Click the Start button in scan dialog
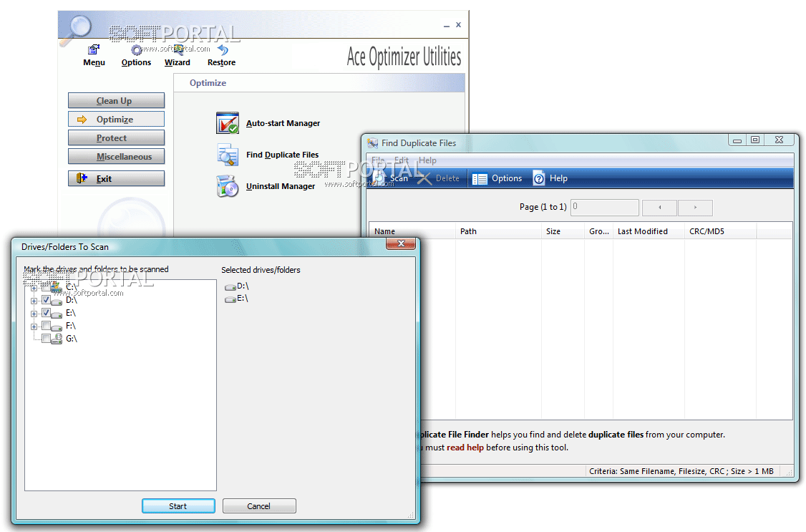The image size is (806, 532). pos(178,506)
